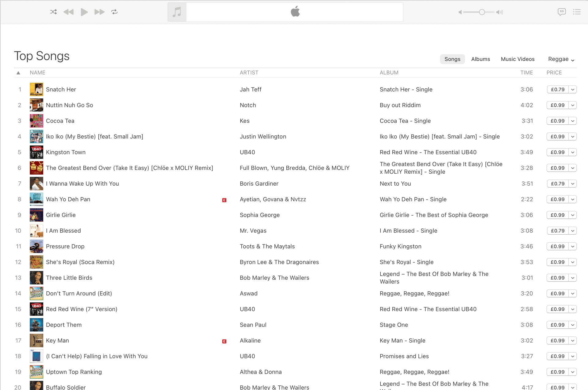Sort by rank using the triangle header
This screenshot has width=588, height=390.
coord(18,73)
